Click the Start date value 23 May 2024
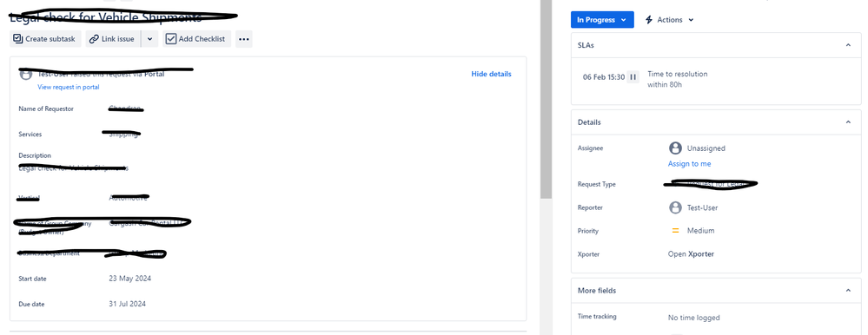868x335 pixels. point(130,278)
